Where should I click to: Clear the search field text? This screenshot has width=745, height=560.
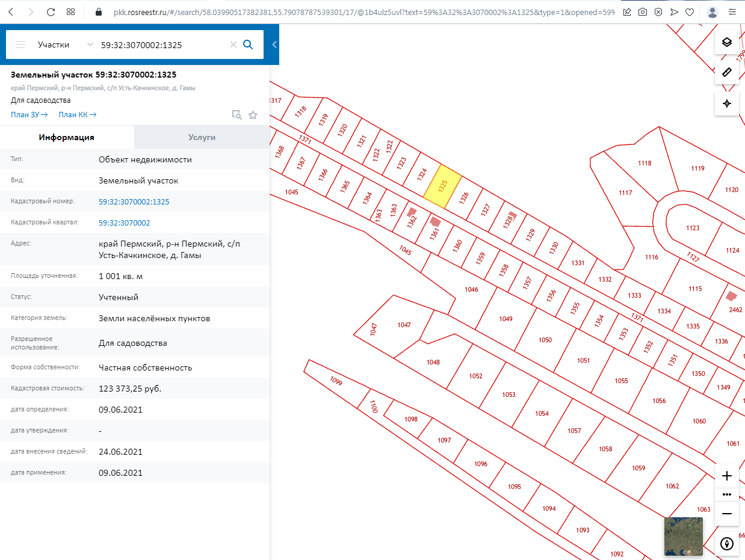click(x=233, y=45)
